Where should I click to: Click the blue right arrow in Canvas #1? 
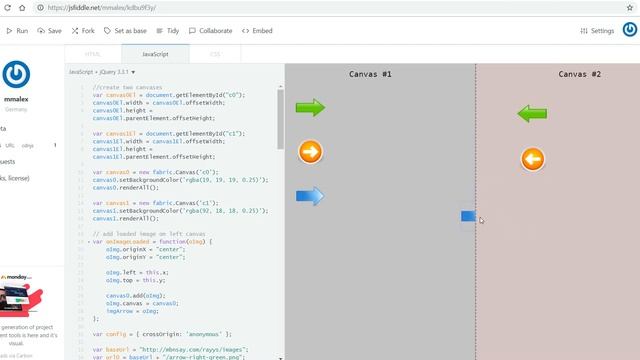(x=310, y=196)
